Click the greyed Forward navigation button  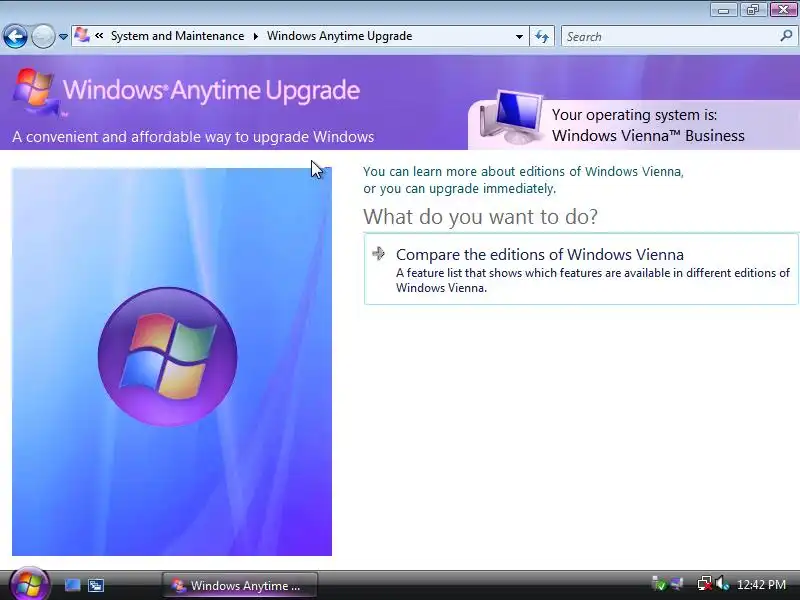click(x=43, y=36)
